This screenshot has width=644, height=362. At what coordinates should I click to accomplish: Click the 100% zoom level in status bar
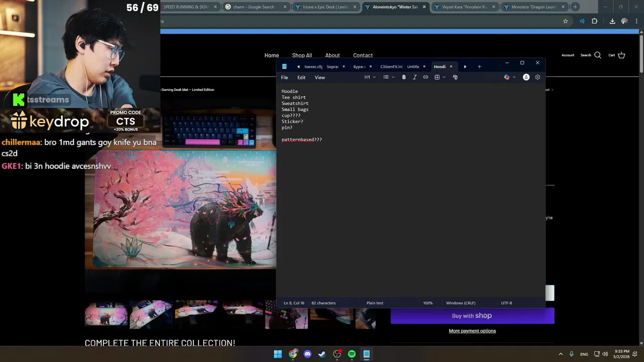point(428,303)
